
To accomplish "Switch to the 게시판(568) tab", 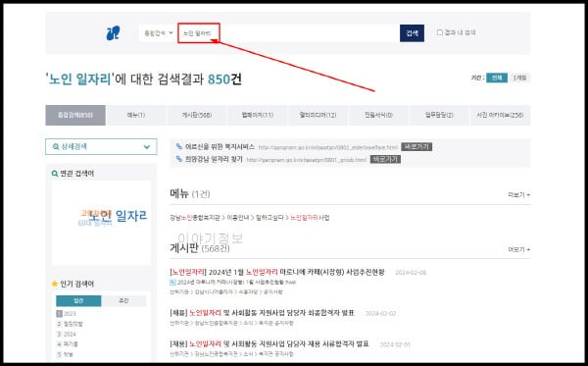I will (x=197, y=115).
